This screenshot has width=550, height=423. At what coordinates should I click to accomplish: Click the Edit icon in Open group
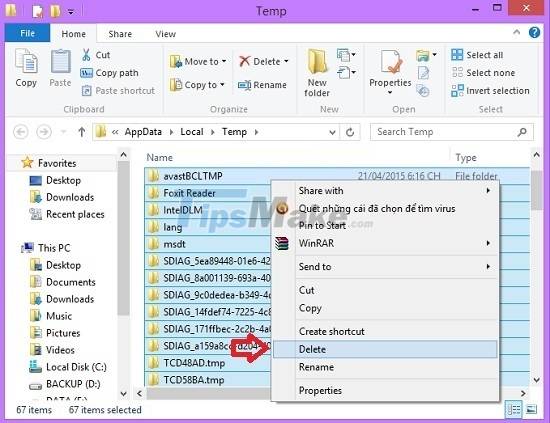pos(423,73)
